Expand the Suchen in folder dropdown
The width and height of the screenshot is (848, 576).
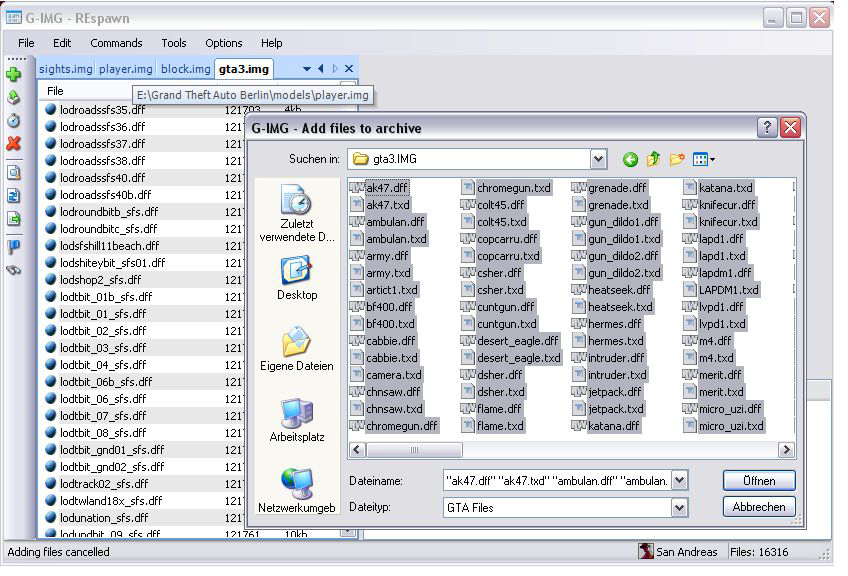[x=598, y=159]
